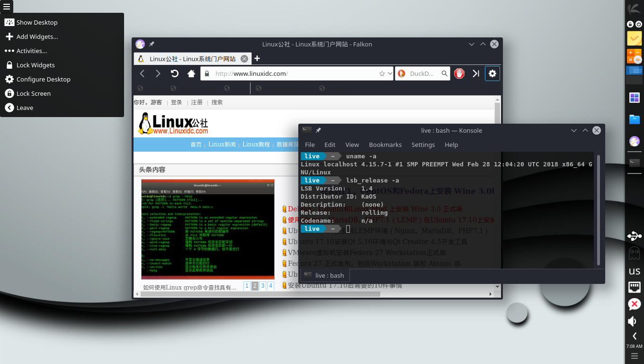Open the Edit menu in Konsole
644x364 pixels.
click(330, 145)
